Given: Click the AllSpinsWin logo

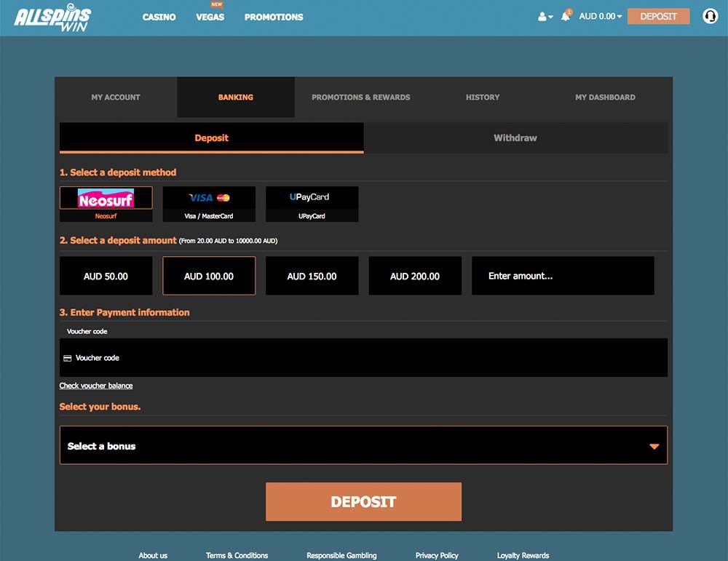Looking at the screenshot, I should coord(52,17).
